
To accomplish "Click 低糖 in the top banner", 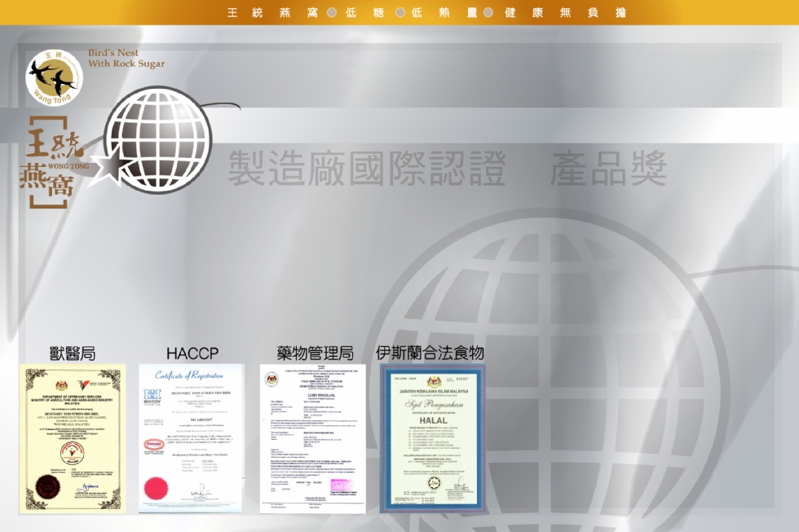I will click(364, 13).
